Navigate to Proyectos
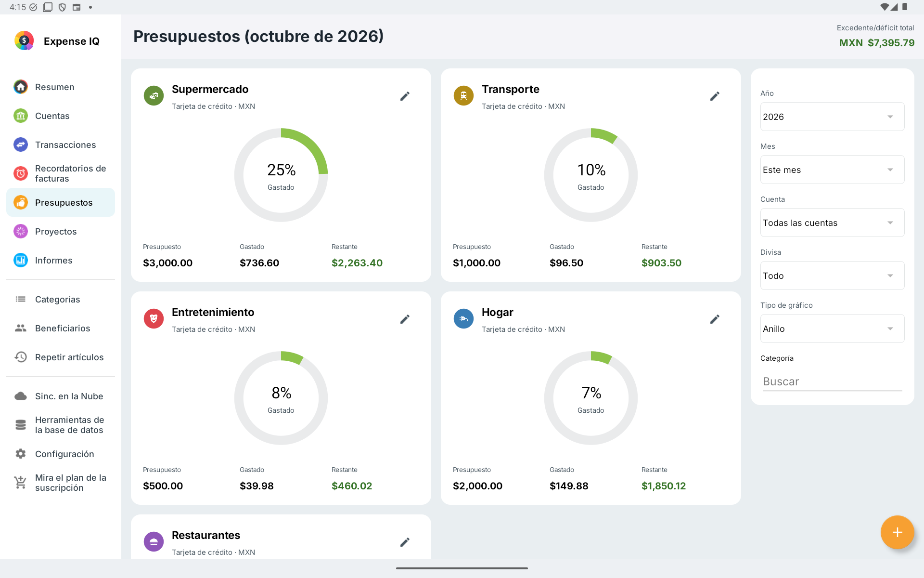Screen dimensions: 924x578 [x=61, y=232]
